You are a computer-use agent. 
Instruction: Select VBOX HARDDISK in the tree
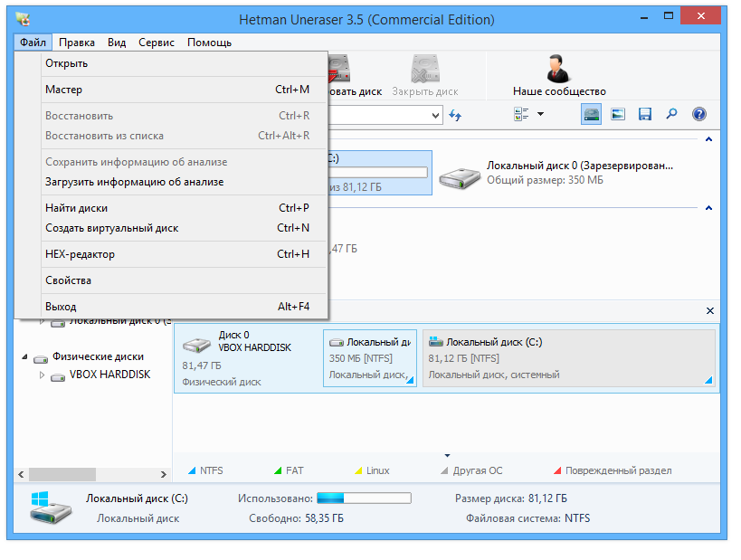tap(109, 375)
